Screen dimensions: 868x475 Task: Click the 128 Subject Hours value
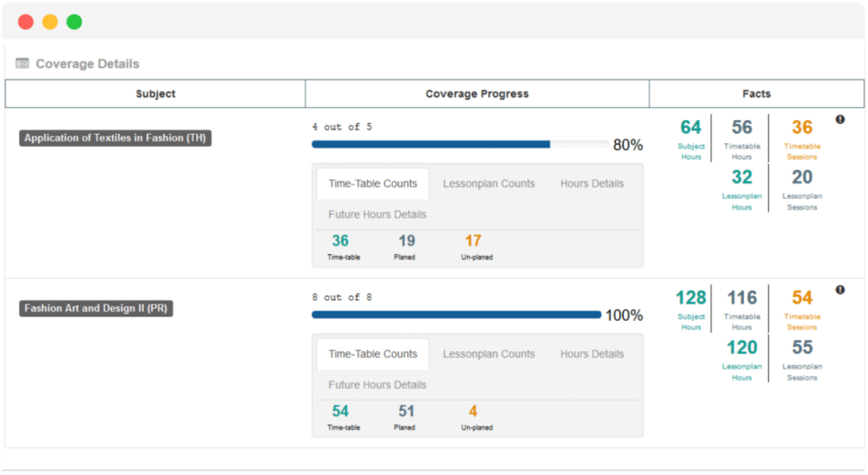coord(691,297)
